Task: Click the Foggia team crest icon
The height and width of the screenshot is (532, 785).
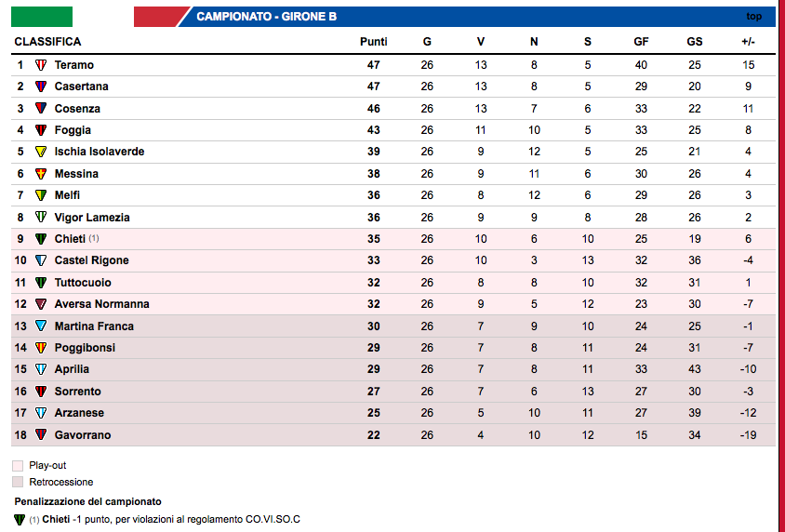Action: coord(41,130)
